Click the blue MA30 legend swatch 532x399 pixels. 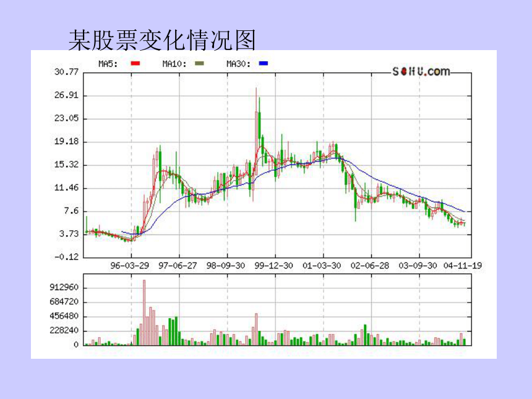pos(264,64)
